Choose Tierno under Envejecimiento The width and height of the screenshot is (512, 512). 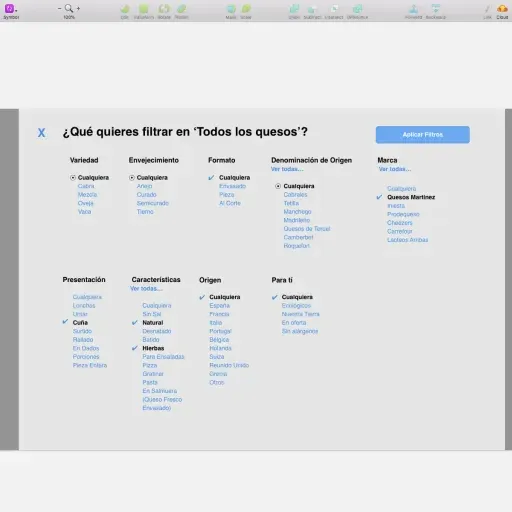145,212
